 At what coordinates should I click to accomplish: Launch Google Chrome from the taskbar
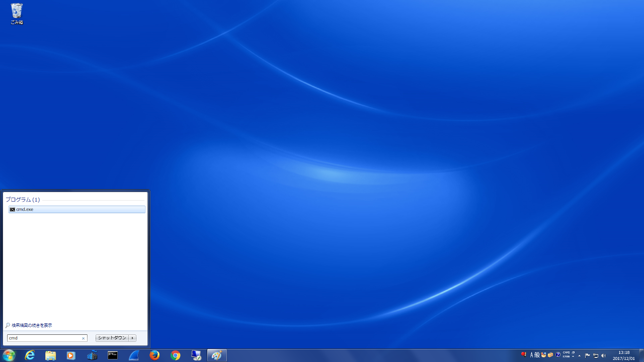pos(175,355)
